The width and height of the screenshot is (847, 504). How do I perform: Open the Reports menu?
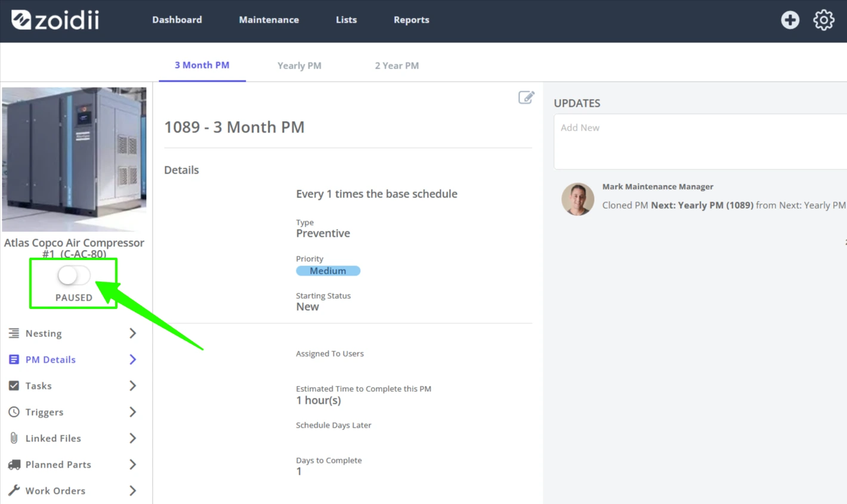pos(412,20)
